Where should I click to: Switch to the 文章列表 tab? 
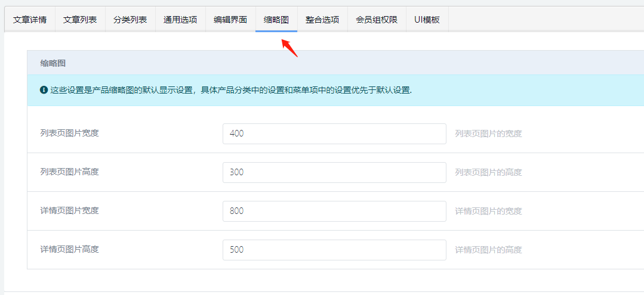click(80, 20)
